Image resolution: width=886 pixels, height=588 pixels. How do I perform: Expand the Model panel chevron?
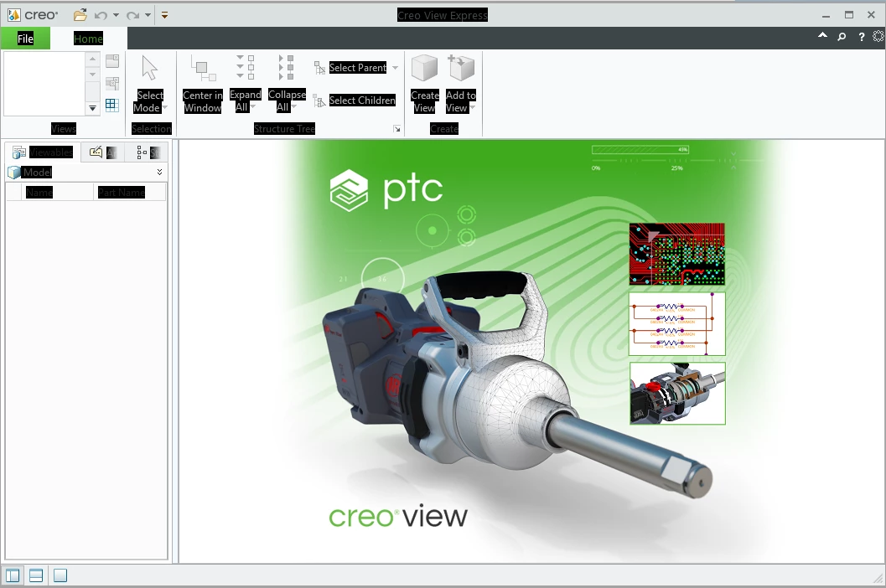point(160,172)
